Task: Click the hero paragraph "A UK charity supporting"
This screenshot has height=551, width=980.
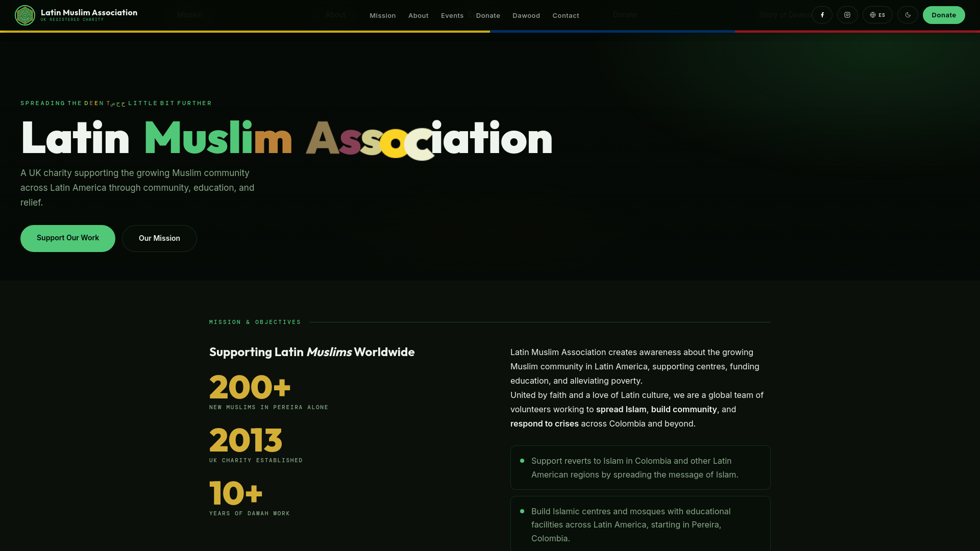Action: coord(137,188)
